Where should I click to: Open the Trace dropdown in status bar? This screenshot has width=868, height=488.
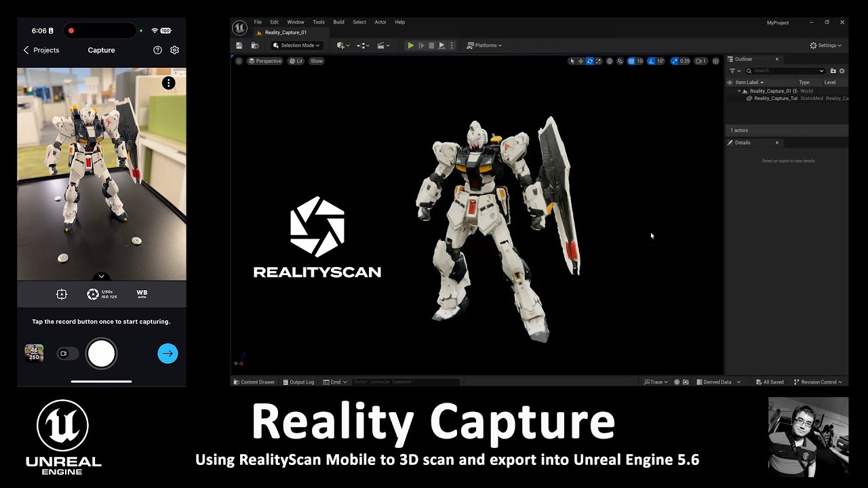[x=656, y=382]
